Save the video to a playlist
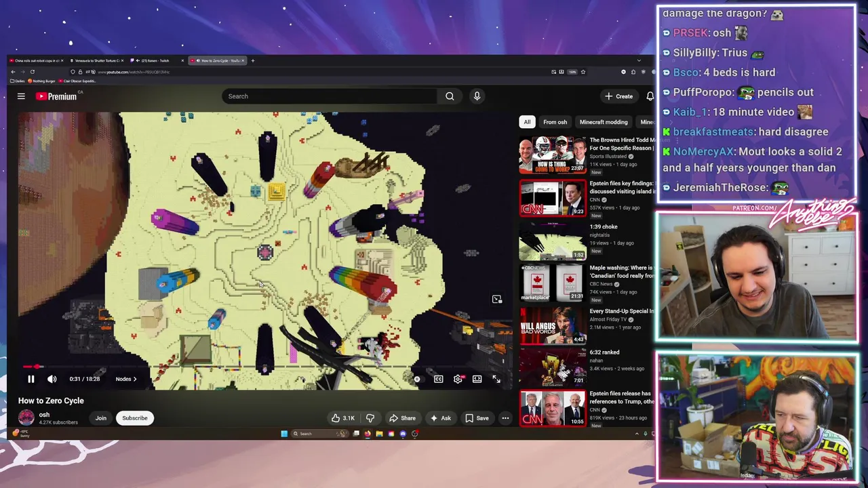The width and height of the screenshot is (868, 488). click(x=477, y=418)
